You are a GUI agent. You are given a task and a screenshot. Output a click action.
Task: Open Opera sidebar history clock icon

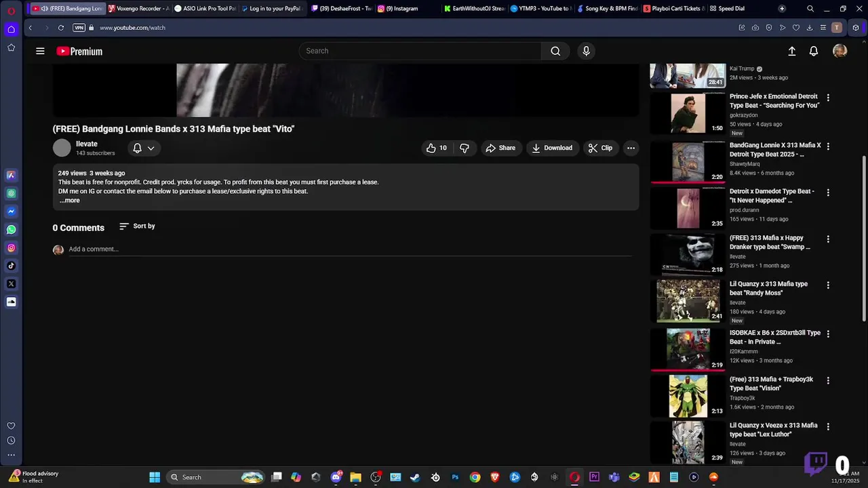pyautogui.click(x=12, y=441)
